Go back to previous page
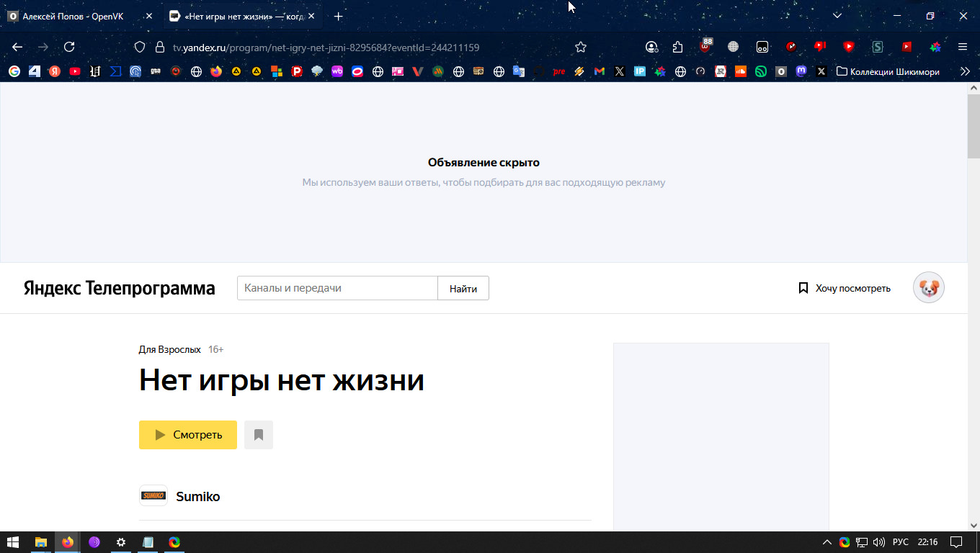Viewport: 980px width, 553px height. tap(17, 47)
